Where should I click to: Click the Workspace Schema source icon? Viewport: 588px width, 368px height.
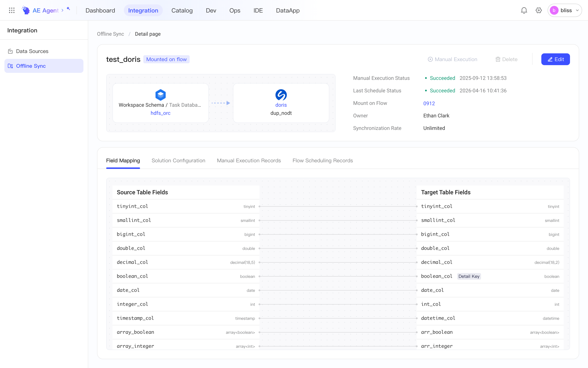160,95
